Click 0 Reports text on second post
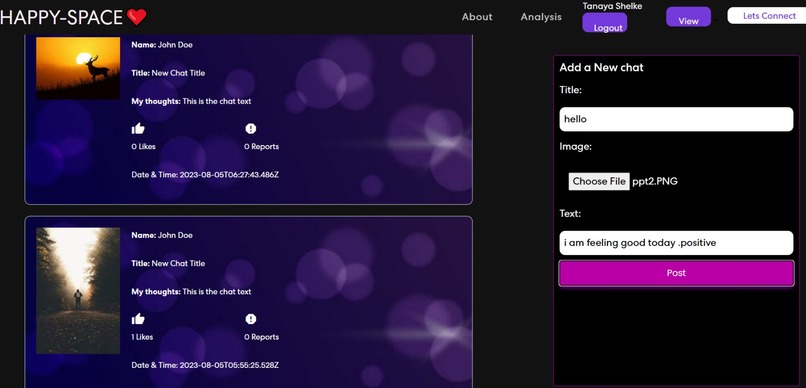Image resolution: width=806 pixels, height=388 pixels. point(262,337)
